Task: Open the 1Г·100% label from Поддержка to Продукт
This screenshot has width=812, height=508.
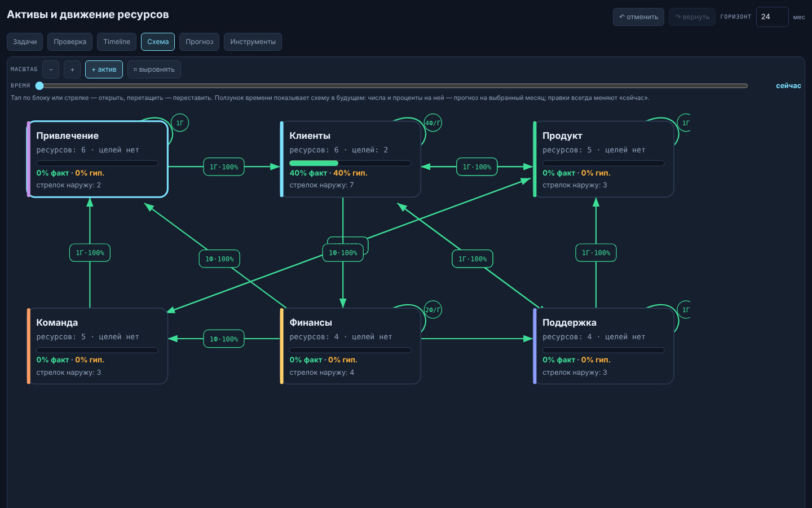Action: coord(596,252)
